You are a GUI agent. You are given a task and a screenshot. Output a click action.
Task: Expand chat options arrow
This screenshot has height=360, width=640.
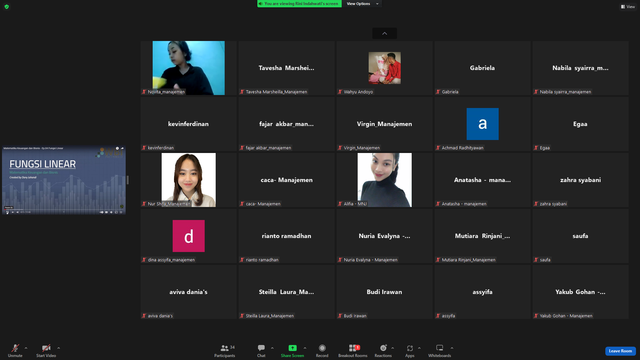(x=272, y=348)
